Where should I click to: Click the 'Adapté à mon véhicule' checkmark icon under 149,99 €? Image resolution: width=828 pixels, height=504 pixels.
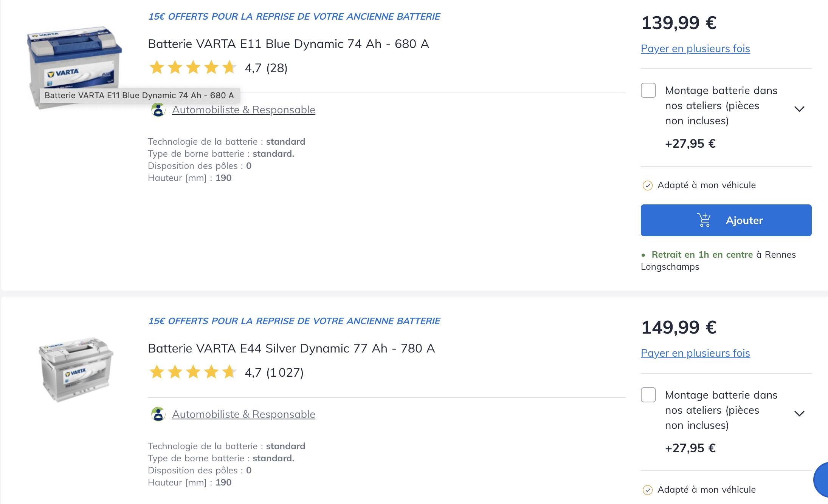(648, 490)
